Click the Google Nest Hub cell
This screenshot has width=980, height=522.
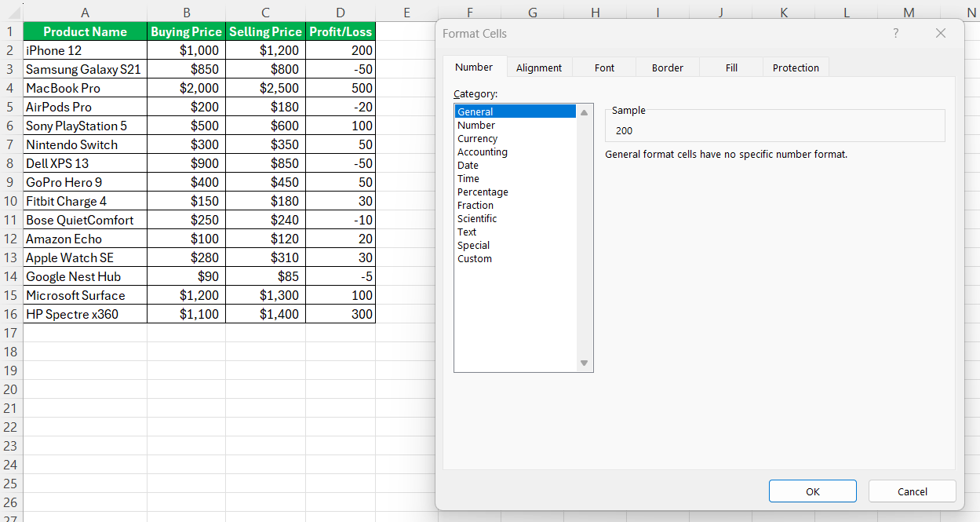(x=85, y=276)
